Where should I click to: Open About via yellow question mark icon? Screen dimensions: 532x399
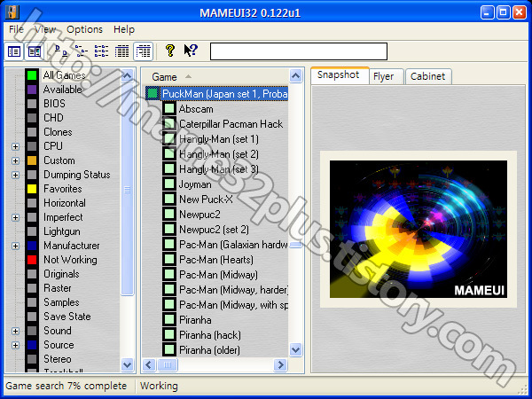point(170,51)
